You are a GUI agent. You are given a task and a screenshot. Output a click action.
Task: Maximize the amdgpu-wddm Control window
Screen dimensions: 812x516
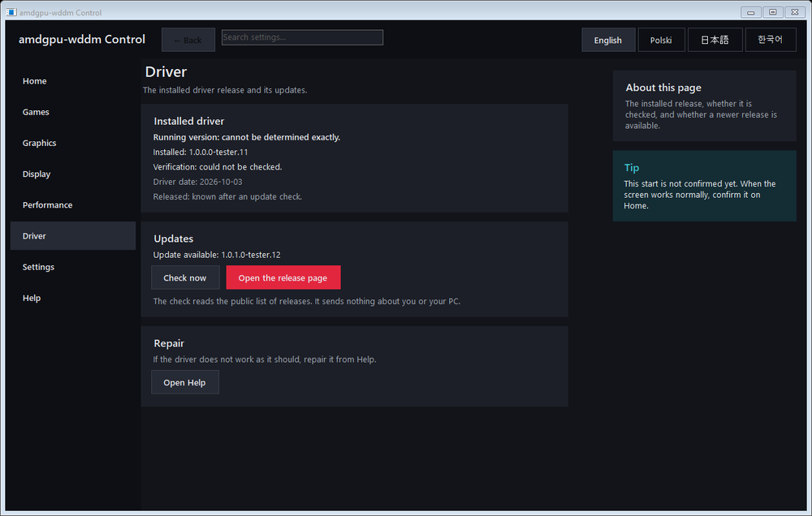point(773,12)
